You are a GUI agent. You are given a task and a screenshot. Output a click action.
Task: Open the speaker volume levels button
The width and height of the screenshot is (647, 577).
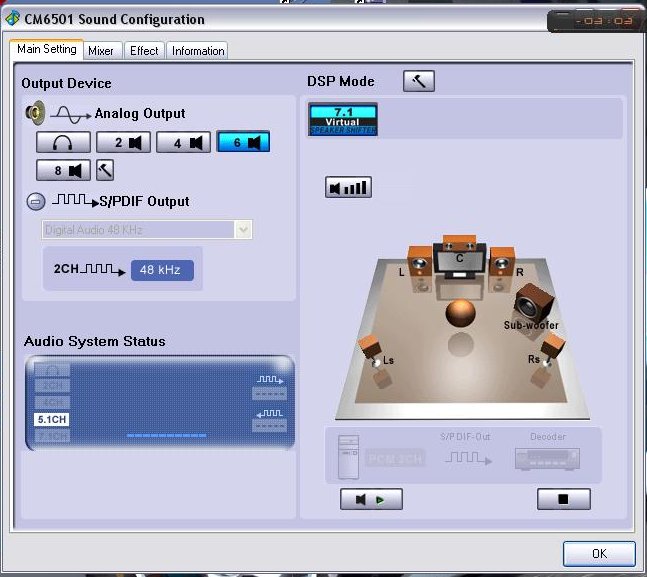pyautogui.click(x=348, y=187)
